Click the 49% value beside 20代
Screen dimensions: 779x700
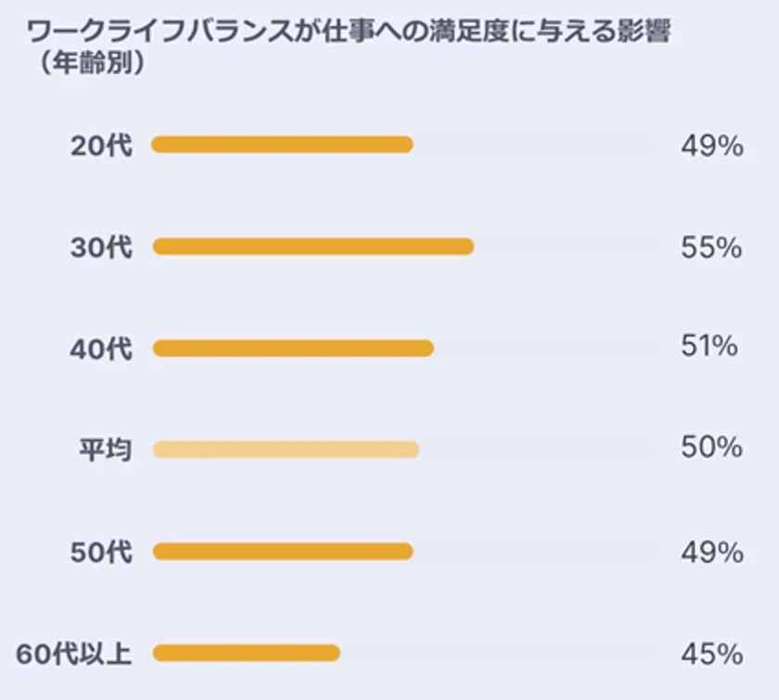point(711,146)
